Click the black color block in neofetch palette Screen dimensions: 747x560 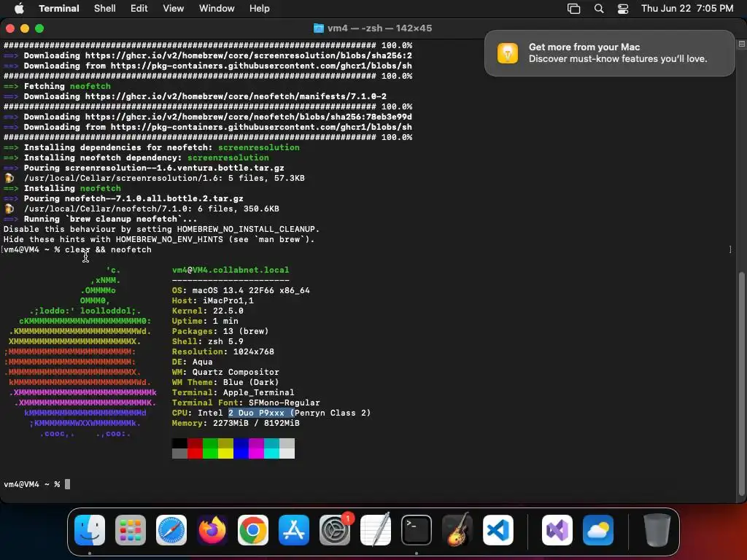(x=179, y=443)
